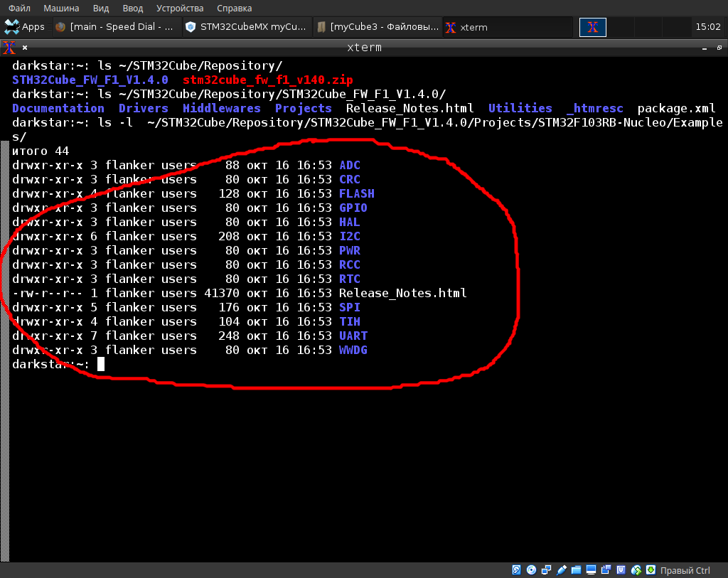
Task: Click the small x button next to the xterm icon
Action: coord(25,48)
